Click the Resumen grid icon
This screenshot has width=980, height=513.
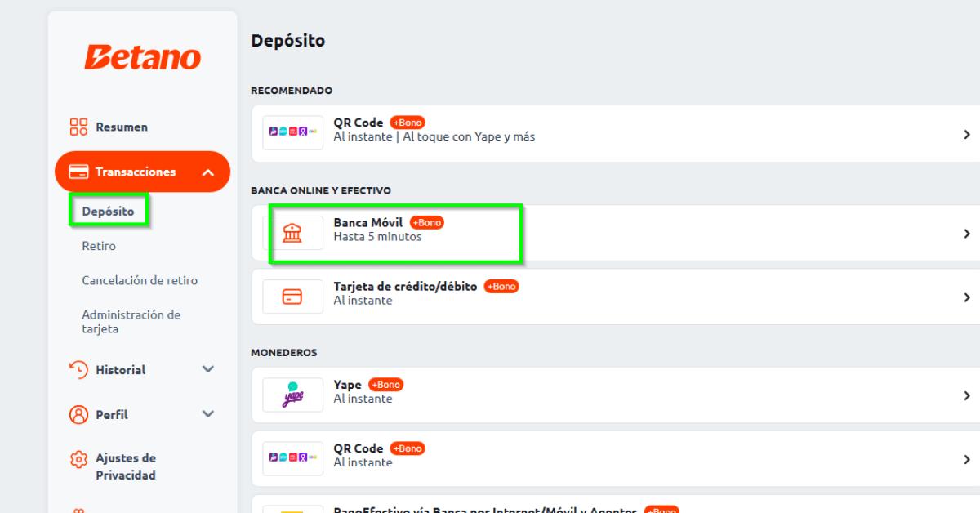78,127
